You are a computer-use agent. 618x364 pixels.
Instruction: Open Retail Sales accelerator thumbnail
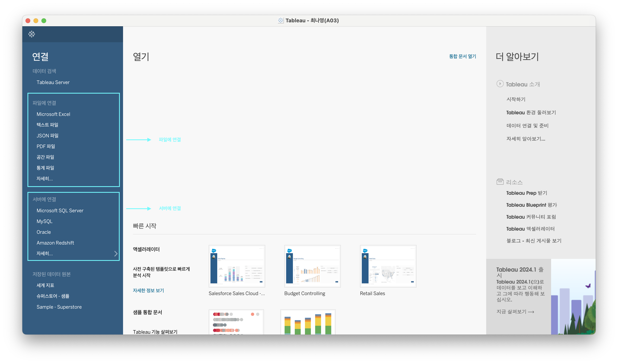click(x=388, y=266)
